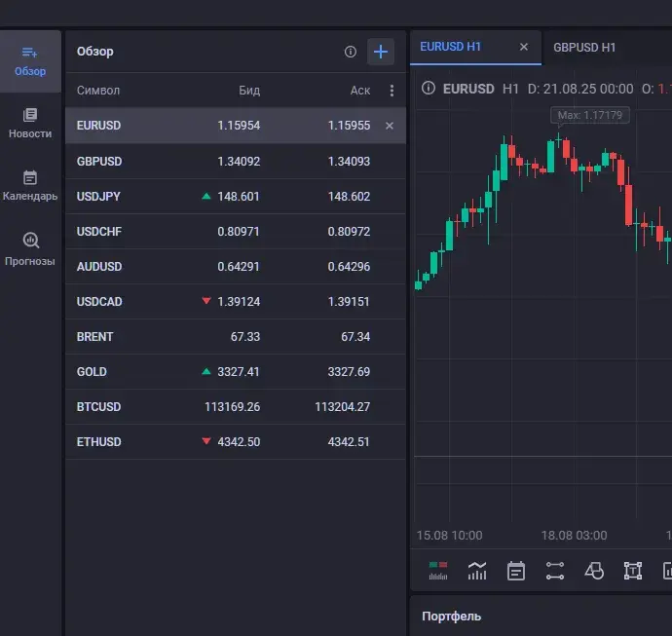Viewport: 672px width, 636px height.
Task: Close the EURUSD H1 chart tab
Action: 524,47
